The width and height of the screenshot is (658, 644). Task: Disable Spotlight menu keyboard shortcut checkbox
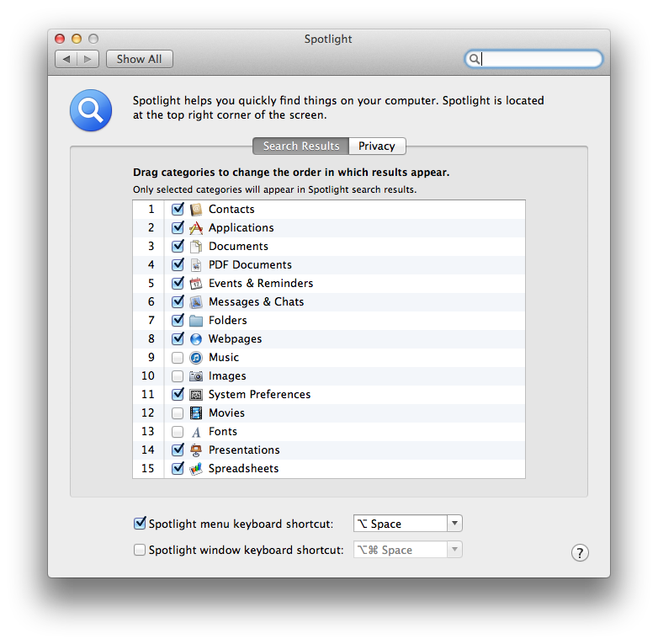(x=140, y=523)
